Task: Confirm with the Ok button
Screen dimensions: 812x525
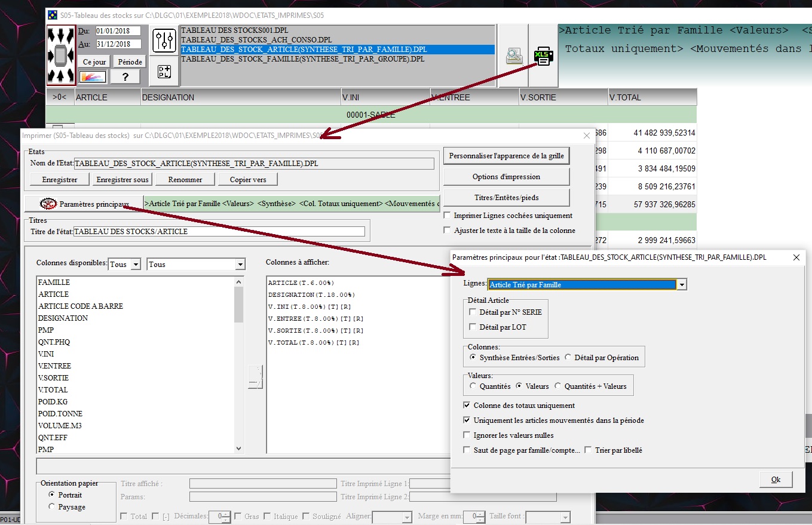Action: 776,479
